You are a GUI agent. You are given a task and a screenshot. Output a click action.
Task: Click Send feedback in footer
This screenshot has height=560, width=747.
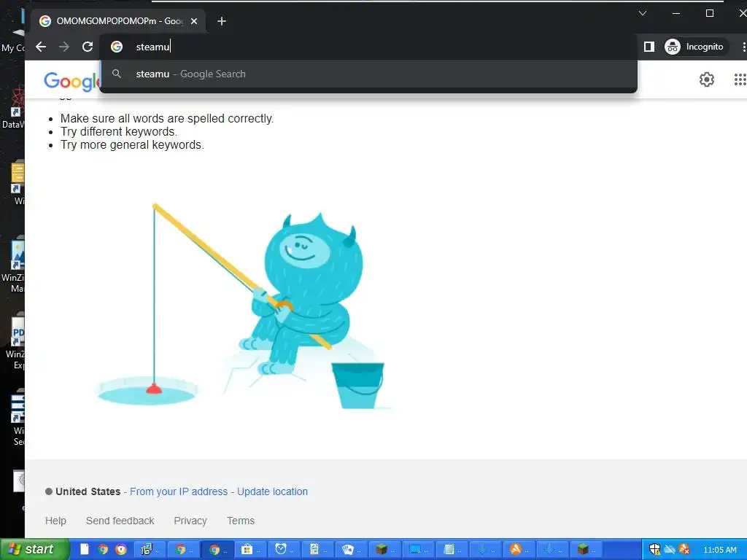click(120, 521)
